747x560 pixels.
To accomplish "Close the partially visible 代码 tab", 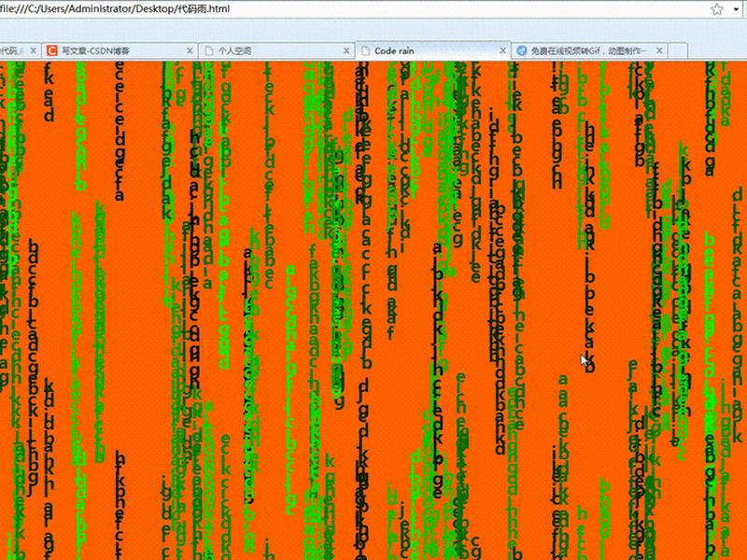I will (x=33, y=50).
